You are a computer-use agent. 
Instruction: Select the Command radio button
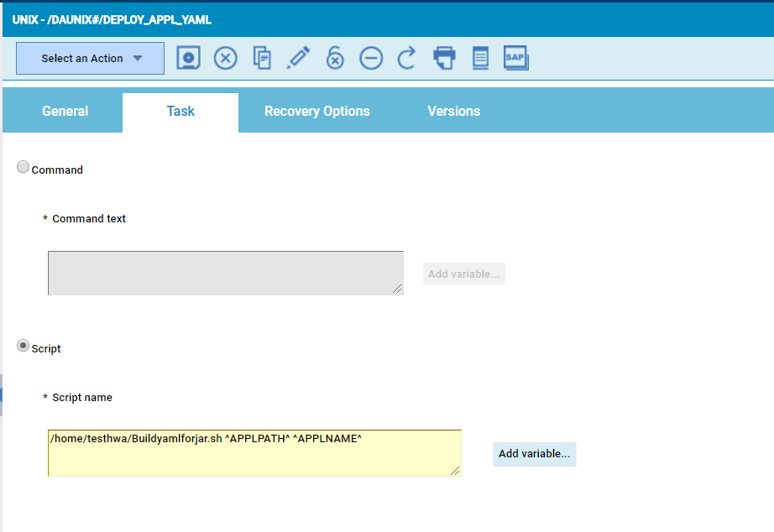click(24, 168)
